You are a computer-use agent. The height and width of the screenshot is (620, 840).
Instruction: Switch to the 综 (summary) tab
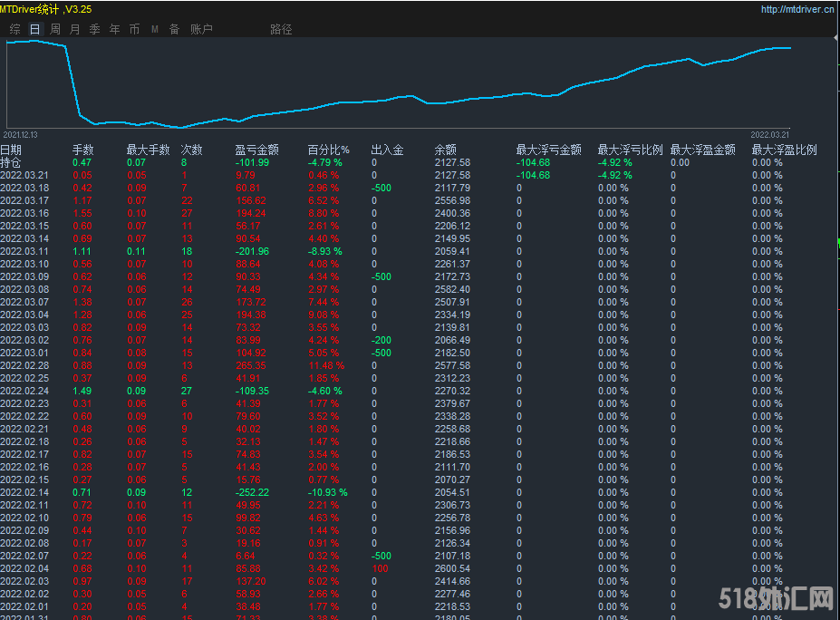[15, 29]
